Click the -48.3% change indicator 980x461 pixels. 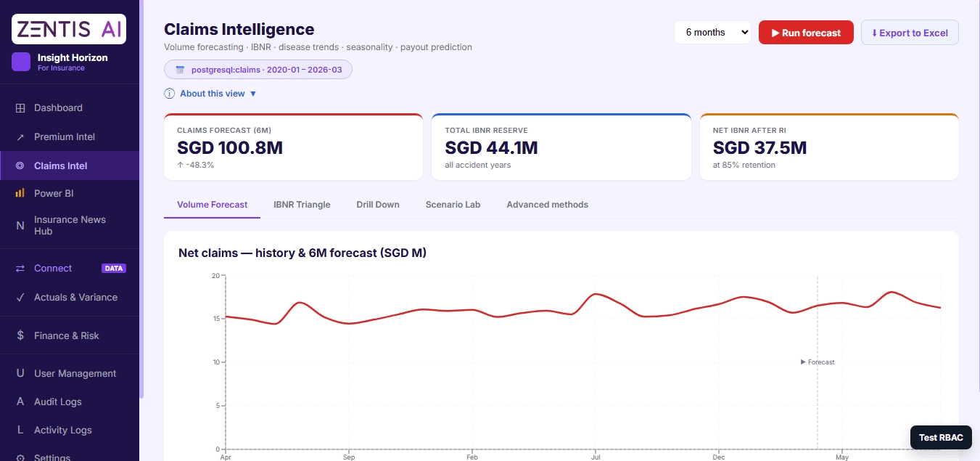[x=195, y=166]
